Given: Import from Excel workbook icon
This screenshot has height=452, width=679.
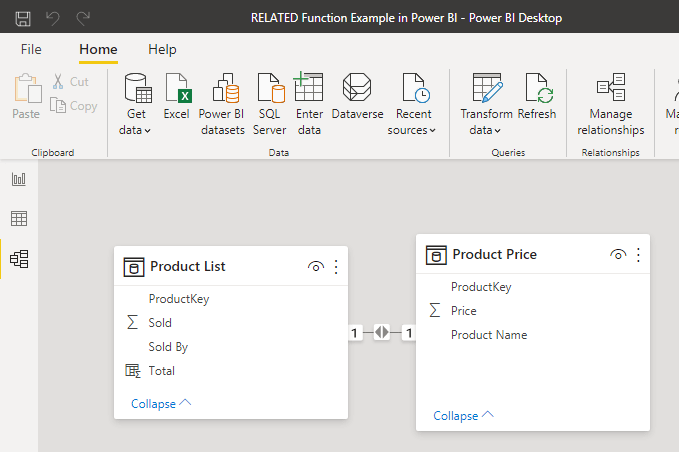Looking at the screenshot, I should [x=177, y=96].
